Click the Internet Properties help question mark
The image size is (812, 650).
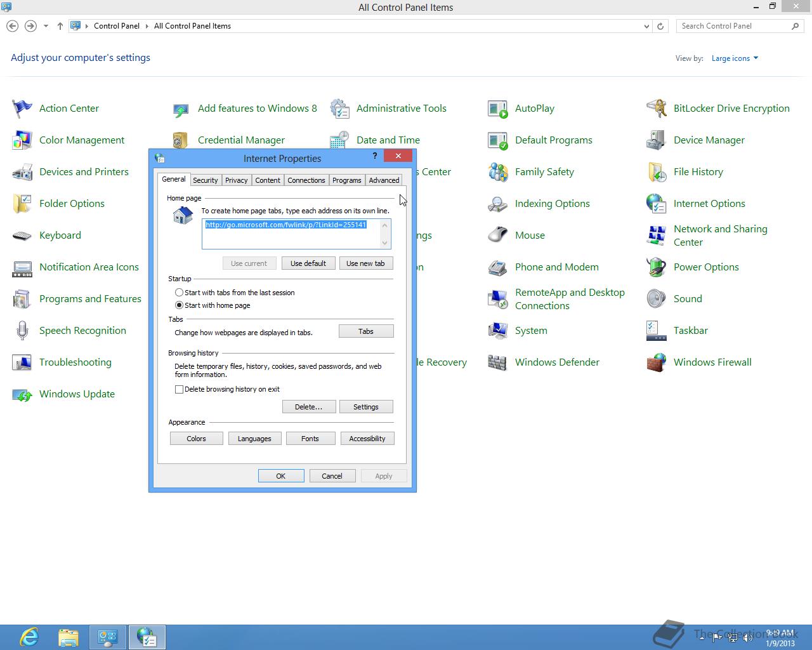pyautogui.click(x=374, y=156)
